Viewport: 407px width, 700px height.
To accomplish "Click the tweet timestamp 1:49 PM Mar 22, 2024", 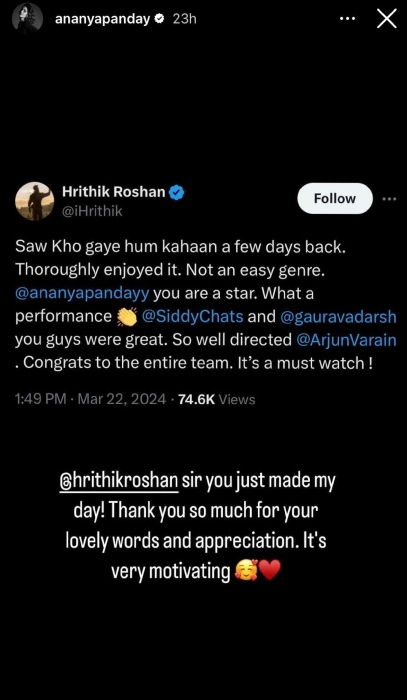I will tap(90, 399).
